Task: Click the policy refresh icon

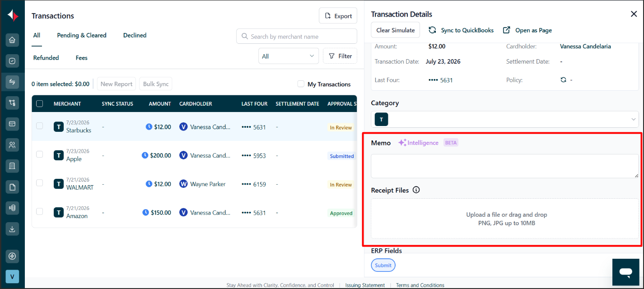Action: click(x=563, y=80)
